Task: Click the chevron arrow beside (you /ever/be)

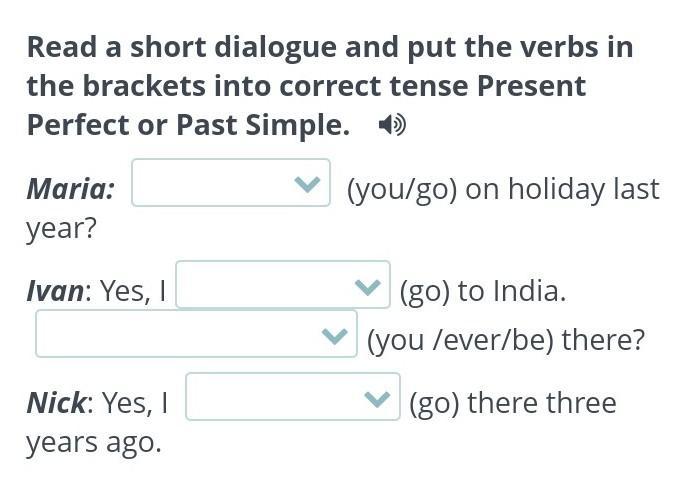Action: click(x=335, y=336)
